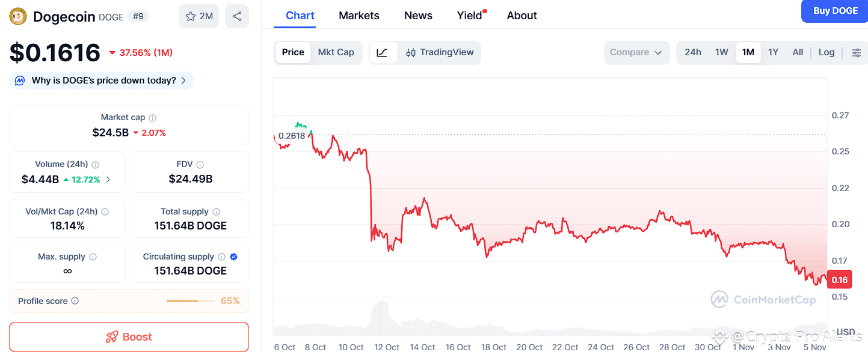Click circulating supply verified badge
Viewport: 868px width, 352px height.
pyautogui.click(x=234, y=256)
